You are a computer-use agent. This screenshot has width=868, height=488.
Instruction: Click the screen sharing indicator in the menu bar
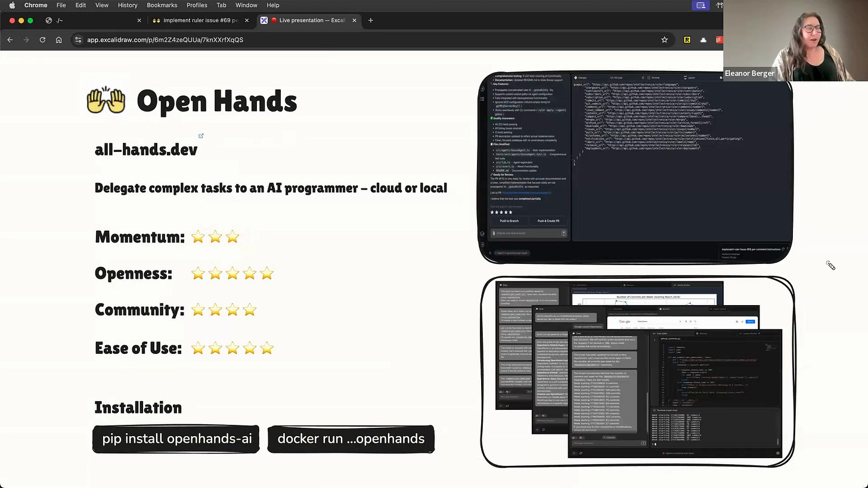(700, 5)
